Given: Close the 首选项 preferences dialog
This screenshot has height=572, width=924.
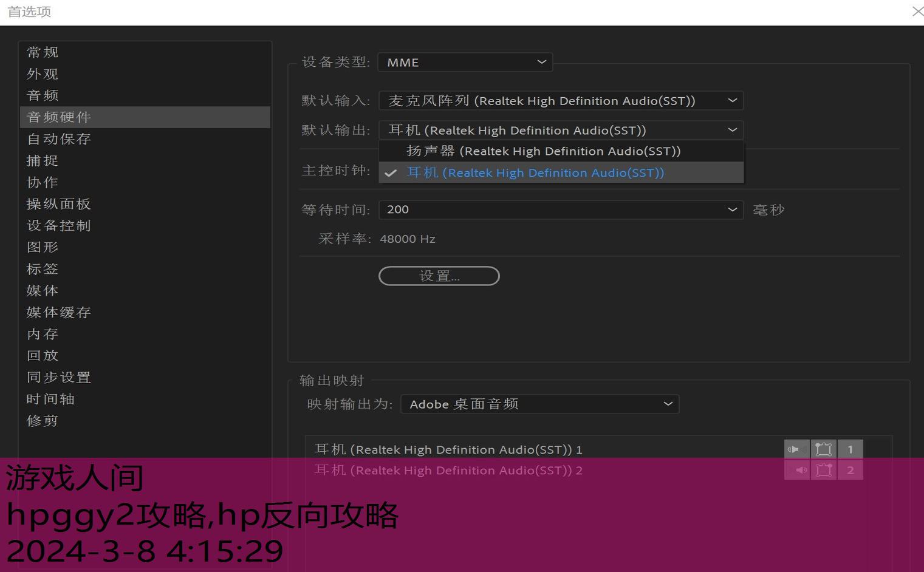Looking at the screenshot, I should tap(917, 12).
